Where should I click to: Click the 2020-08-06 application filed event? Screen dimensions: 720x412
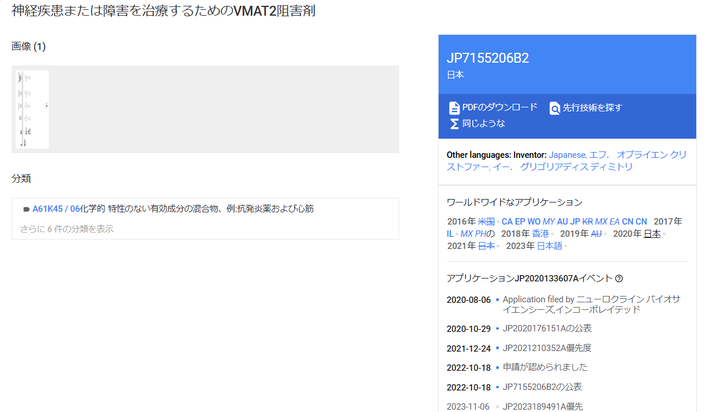coord(563,304)
